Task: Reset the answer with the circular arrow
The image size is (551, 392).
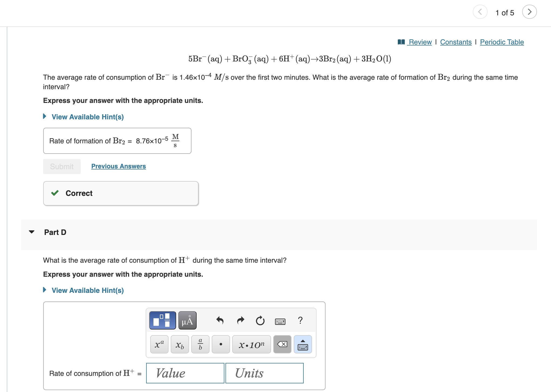Action: [x=260, y=320]
